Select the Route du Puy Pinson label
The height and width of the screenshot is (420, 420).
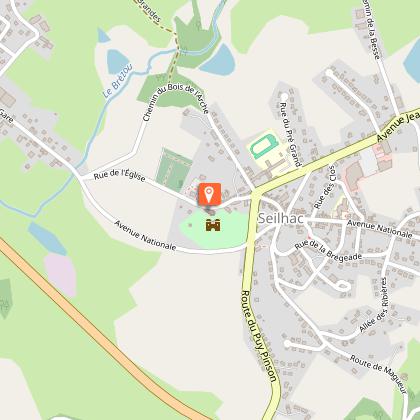[x=259, y=336]
